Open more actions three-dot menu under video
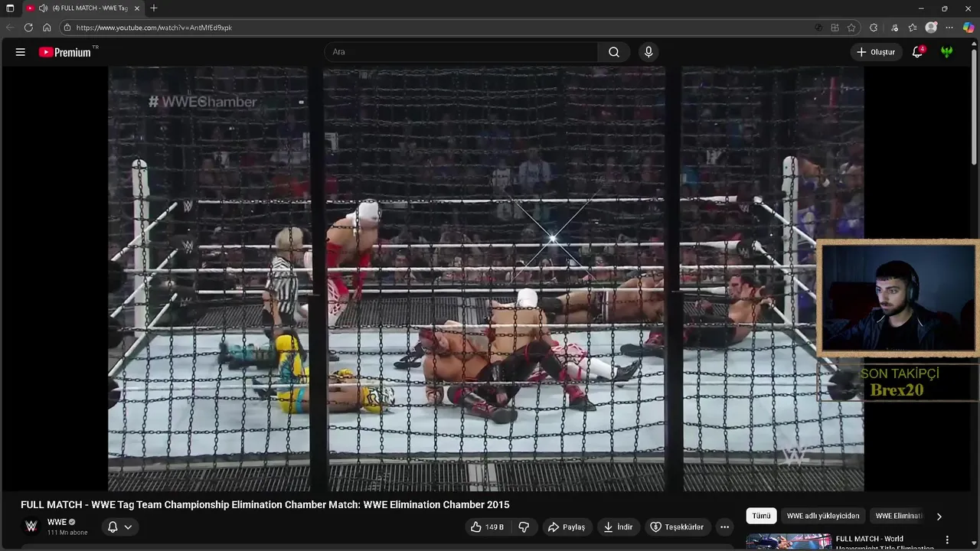Viewport: 980px width, 551px height. tap(724, 527)
